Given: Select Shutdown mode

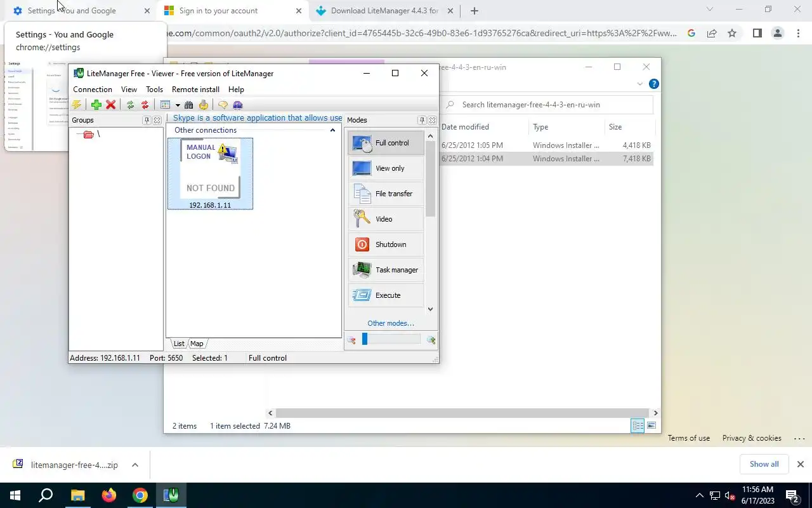Looking at the screenshot, I should pos(386,244).
